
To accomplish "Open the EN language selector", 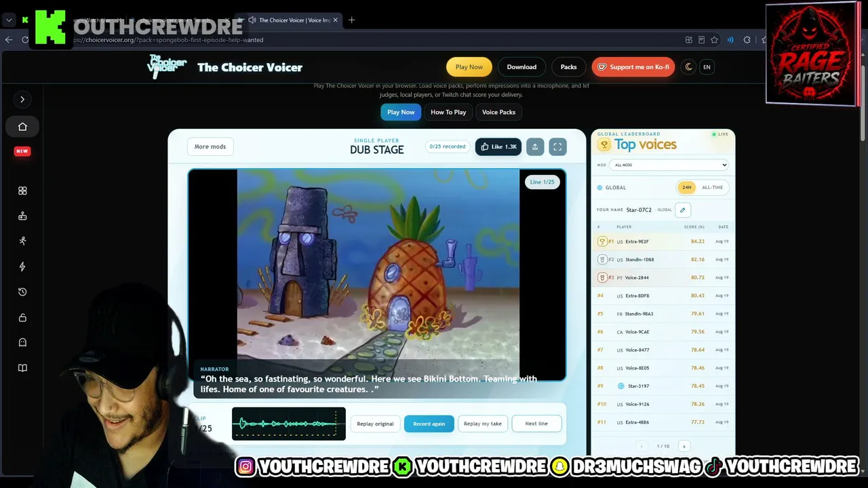I will point(707,67).
